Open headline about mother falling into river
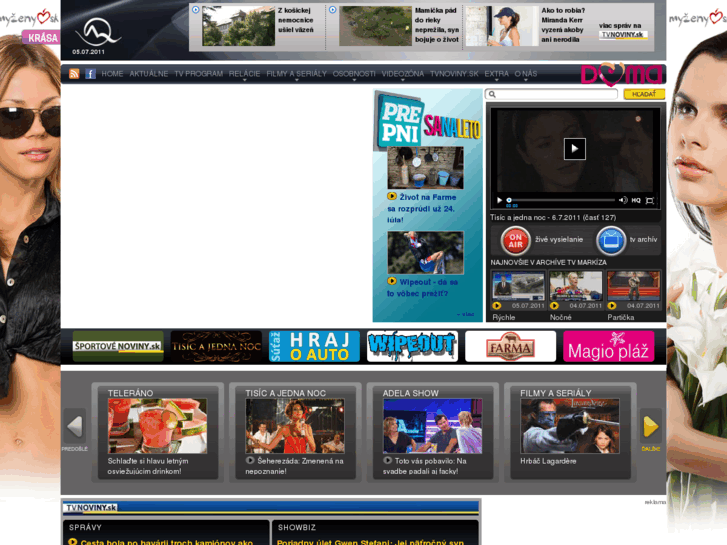727x545 pixels. coord(437,25)
